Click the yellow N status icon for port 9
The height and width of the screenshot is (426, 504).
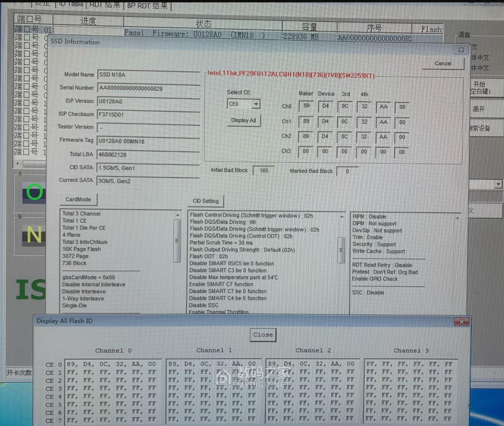[34, 235]
